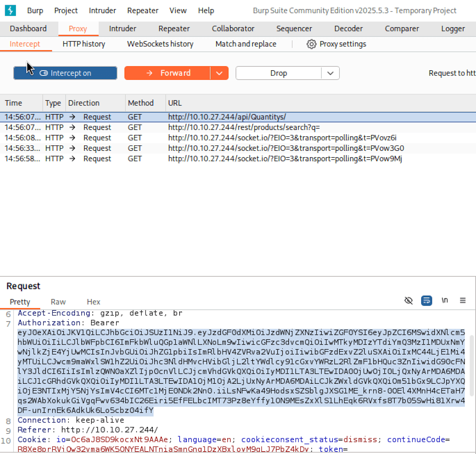Click the Authorization: Bearer header line
This screenshot has width=476, height=454.
coord(68,323)
